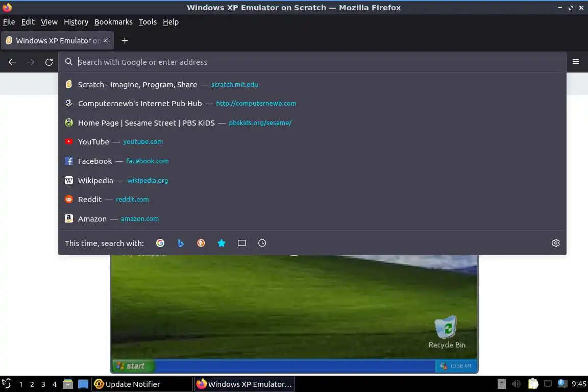Open the File menu
This screenshot has width=588, height=392.
[9, 22]
